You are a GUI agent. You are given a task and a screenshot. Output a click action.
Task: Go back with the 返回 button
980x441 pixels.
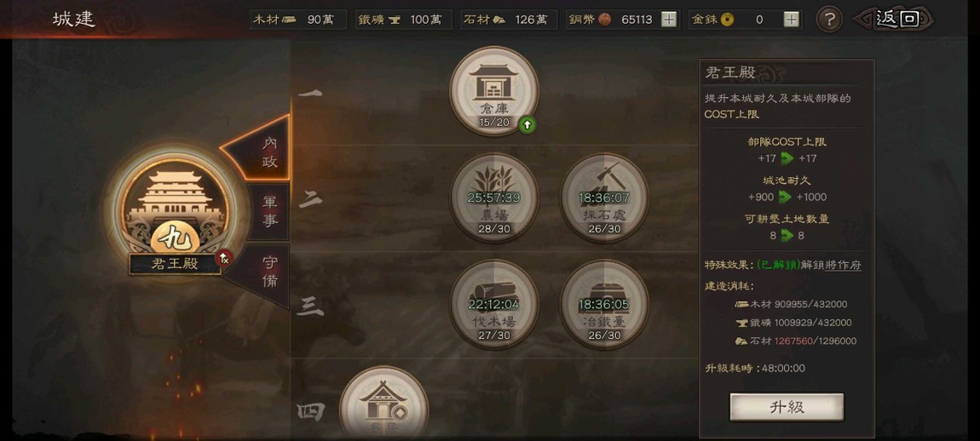(x=896, y=19)
